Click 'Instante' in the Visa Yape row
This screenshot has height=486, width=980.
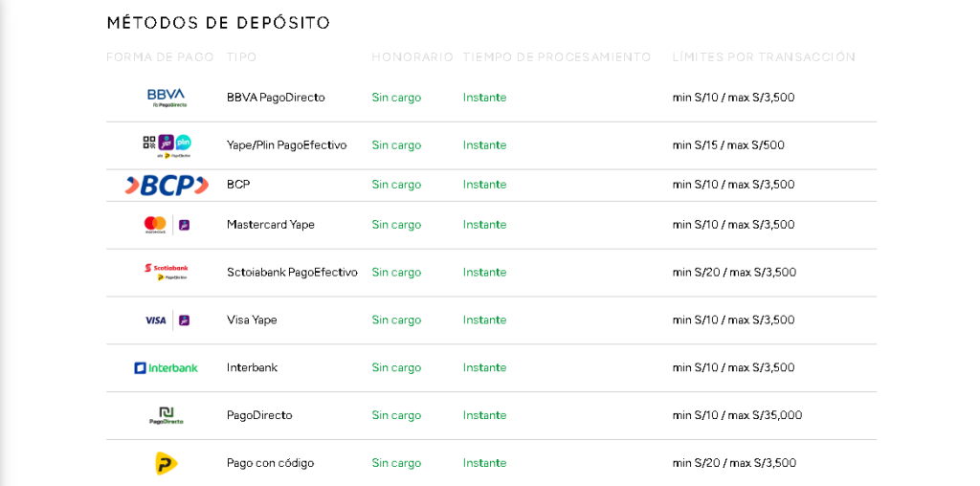[x=484, y=320]
